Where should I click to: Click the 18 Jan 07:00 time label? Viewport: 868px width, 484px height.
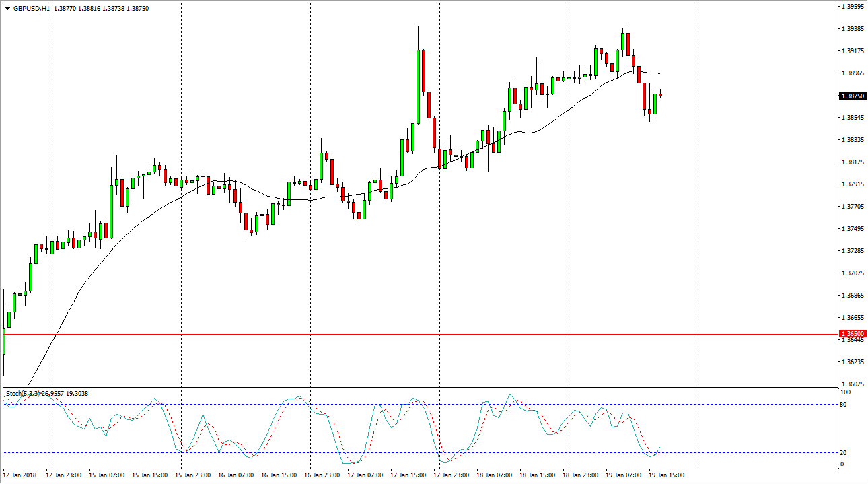pos(494,475)
